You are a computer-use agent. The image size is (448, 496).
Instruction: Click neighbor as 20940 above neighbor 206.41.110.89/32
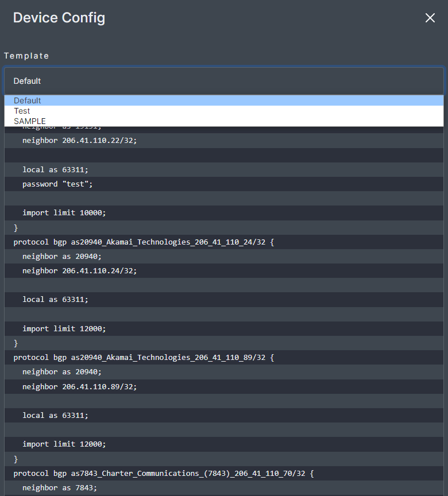tap(62, 371)
